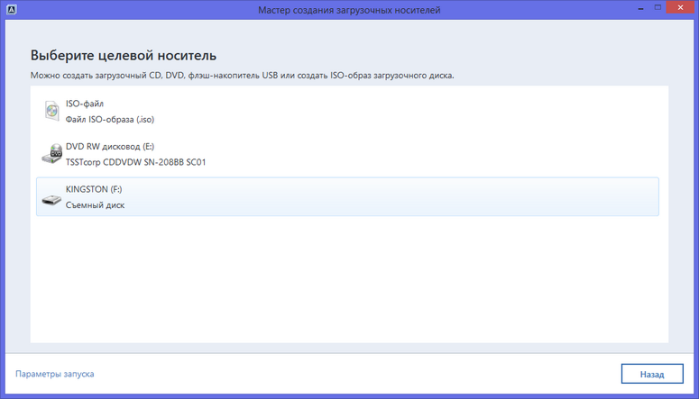Maximize the media builder window
699x399 pixels.
658,8
